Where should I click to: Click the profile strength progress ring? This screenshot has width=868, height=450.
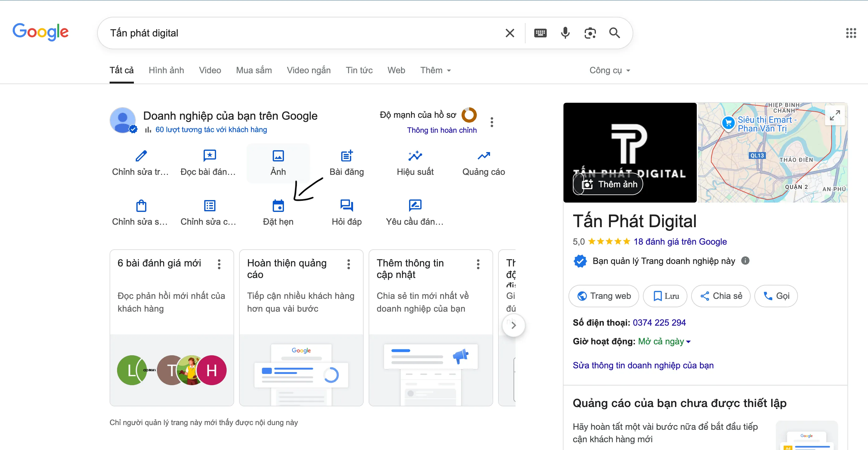point(469,115)
